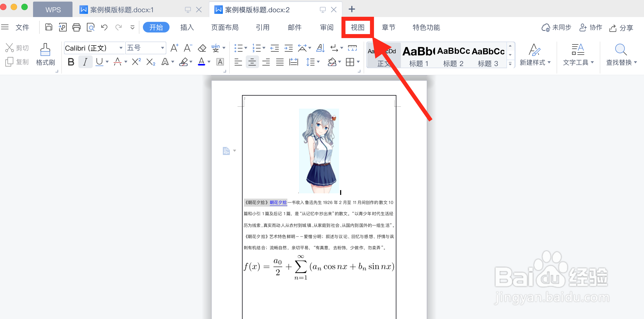Open the Calibri font name dropdown
This screenshot has height=319, width=644.
coord(121,48)
